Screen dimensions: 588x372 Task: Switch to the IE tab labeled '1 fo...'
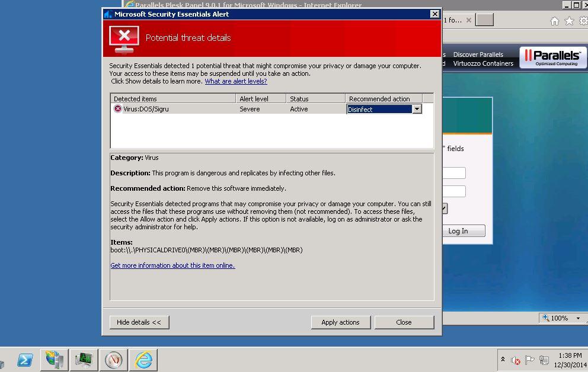coord(453,20)
